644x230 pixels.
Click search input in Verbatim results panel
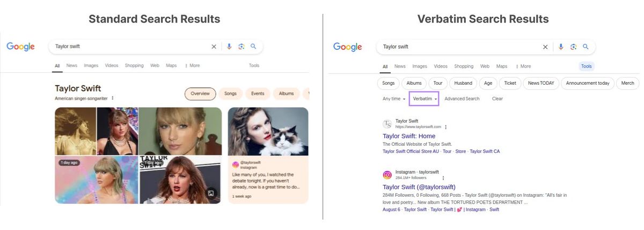click(460, 47)
